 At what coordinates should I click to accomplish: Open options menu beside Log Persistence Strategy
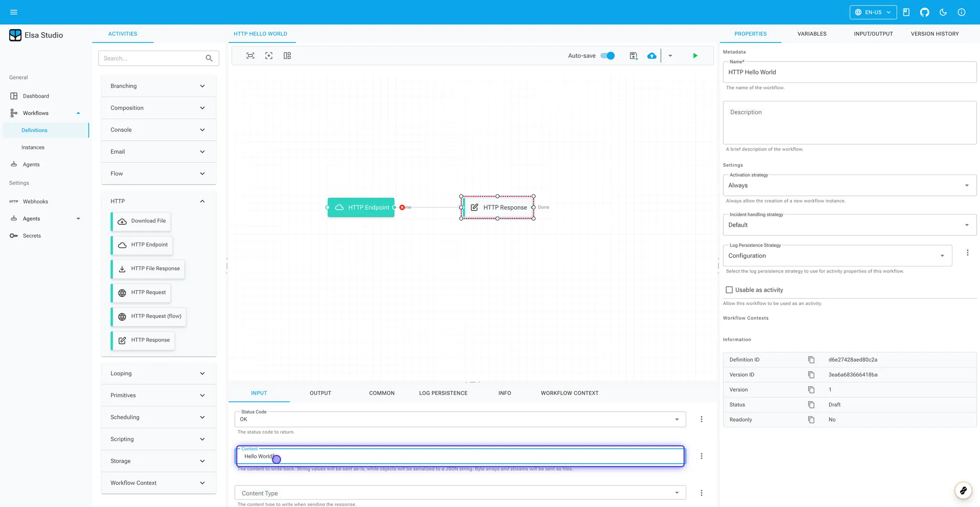click(x=967, y=253)
